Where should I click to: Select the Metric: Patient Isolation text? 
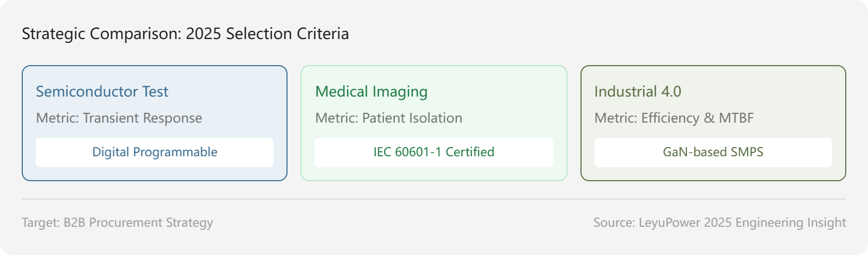point(388,118)
